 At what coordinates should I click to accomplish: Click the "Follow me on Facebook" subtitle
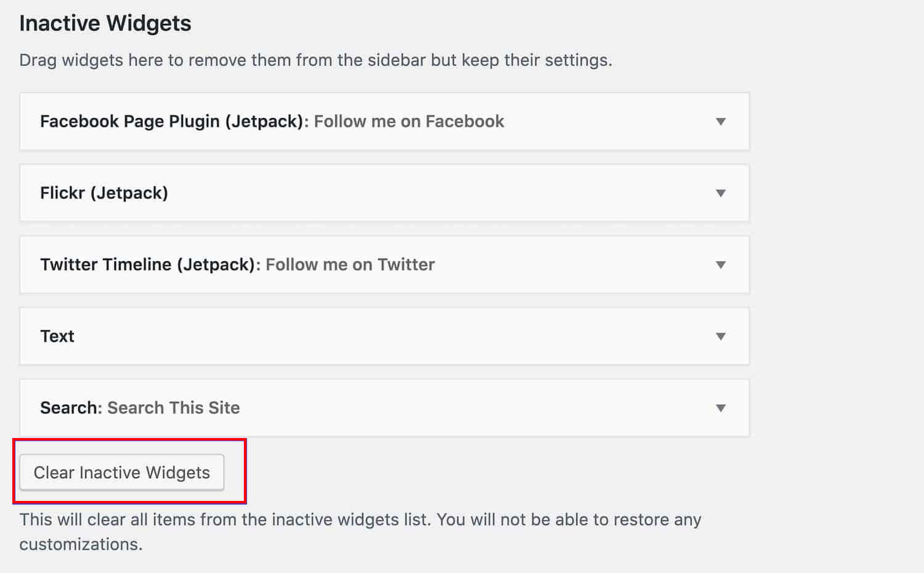pos(409,121)
